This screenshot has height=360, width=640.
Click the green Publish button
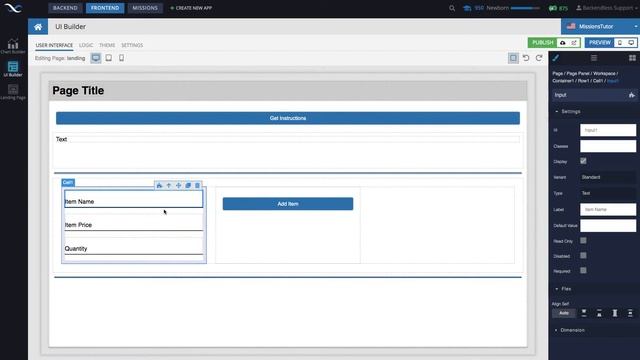point(542,42)
